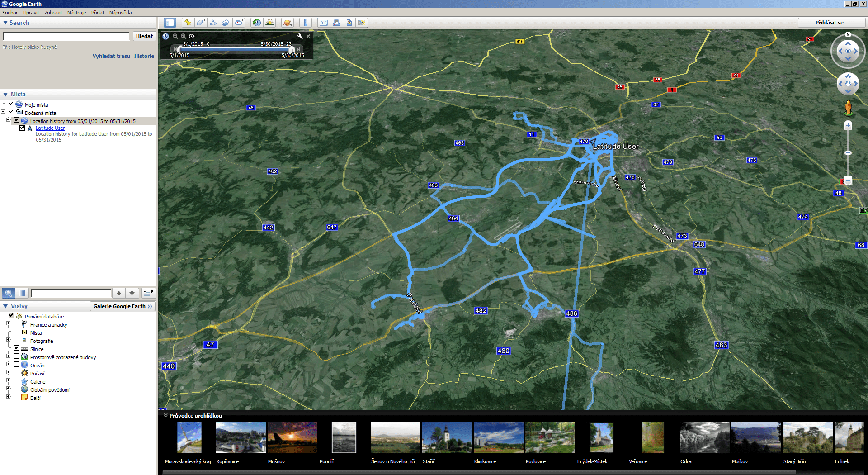Play the time animation button
This screenshot has width=868, height=475.
(x=192, y=36)
